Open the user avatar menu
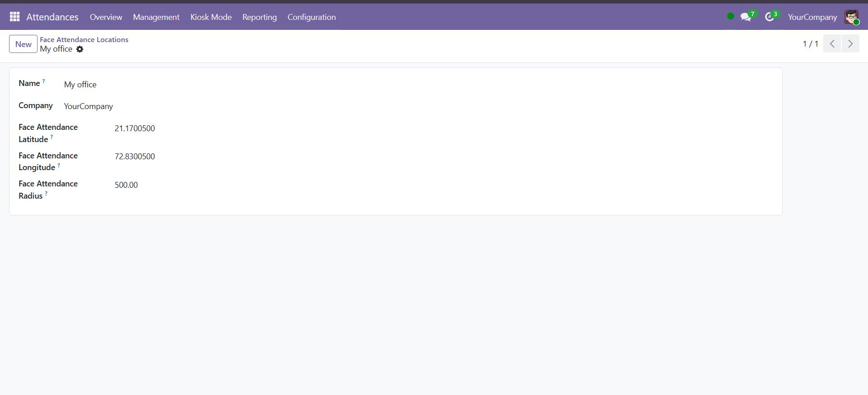 [x=852, y=17]
